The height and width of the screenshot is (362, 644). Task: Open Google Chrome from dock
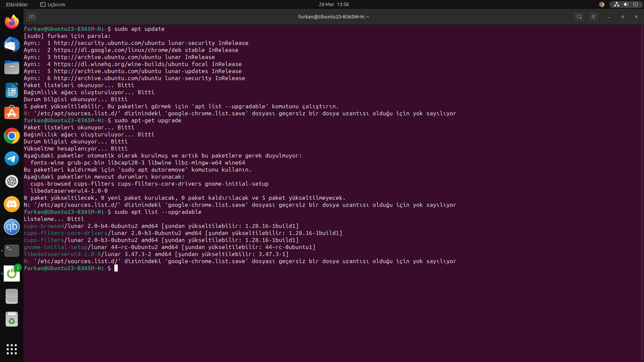12,136
